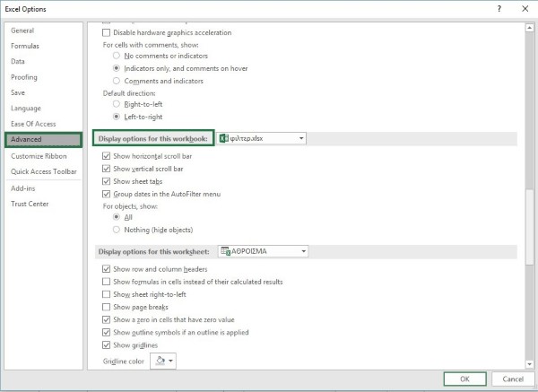Enable Show sheet right-to-left
538x392 pixels.
tap(107, 294)
